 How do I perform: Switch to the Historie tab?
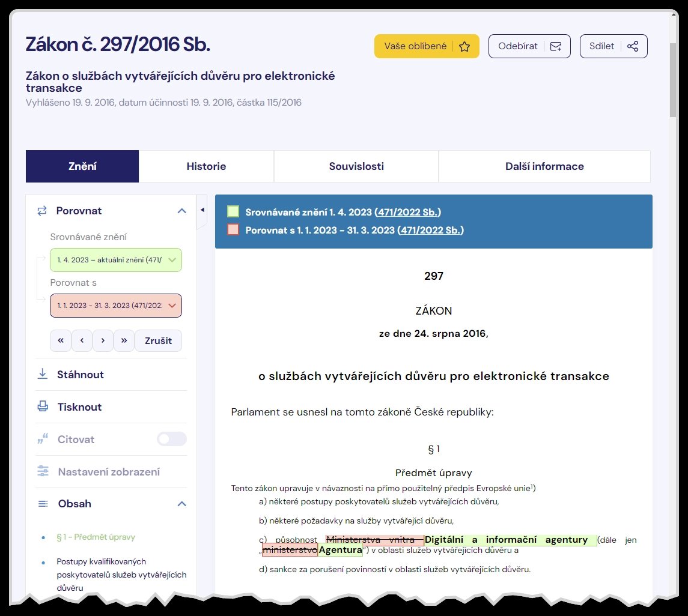click(206, 166)
